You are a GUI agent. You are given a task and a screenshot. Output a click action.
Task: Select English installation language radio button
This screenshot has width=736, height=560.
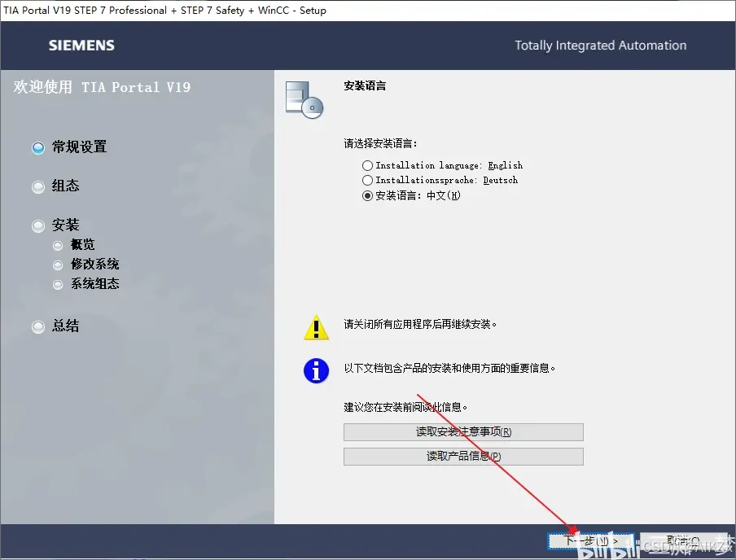(367, 166)
